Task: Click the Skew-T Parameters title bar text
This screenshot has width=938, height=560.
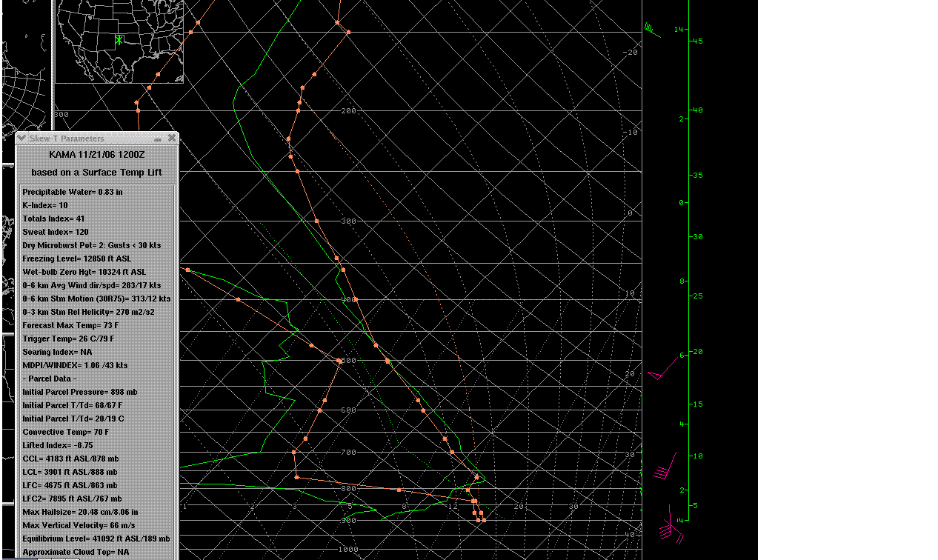Action: [67, 139]
